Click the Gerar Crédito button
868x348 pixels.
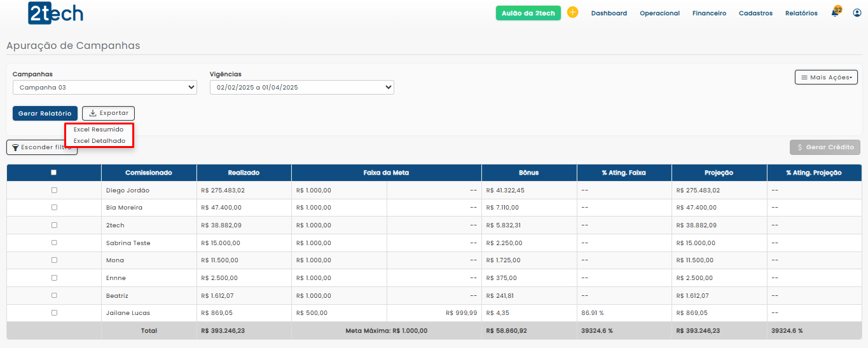825,147
